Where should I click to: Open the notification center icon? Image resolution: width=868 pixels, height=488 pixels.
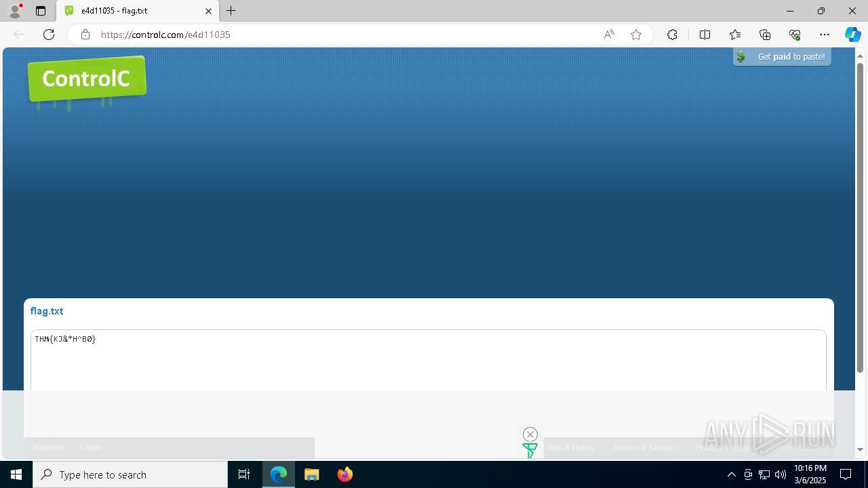coord(846,474)
